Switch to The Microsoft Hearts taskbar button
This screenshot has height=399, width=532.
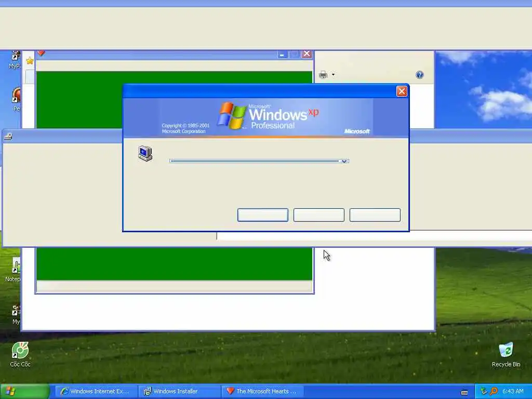coord(262,391)
